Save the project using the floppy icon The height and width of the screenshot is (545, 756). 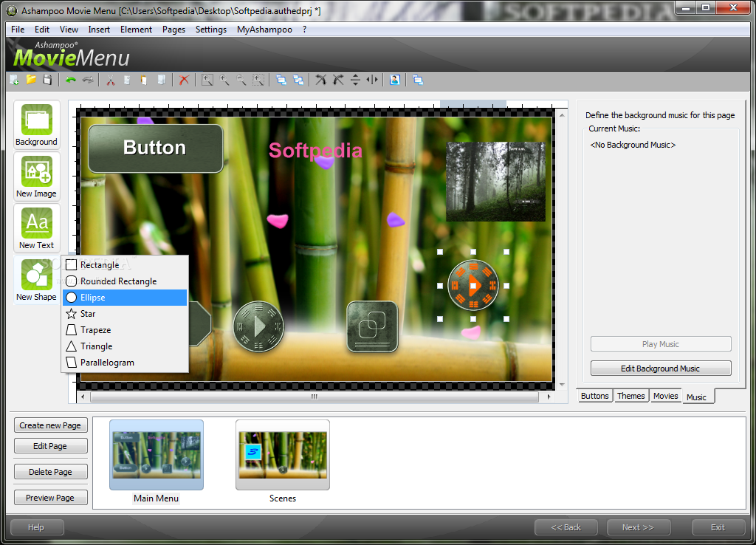[47, 80]
